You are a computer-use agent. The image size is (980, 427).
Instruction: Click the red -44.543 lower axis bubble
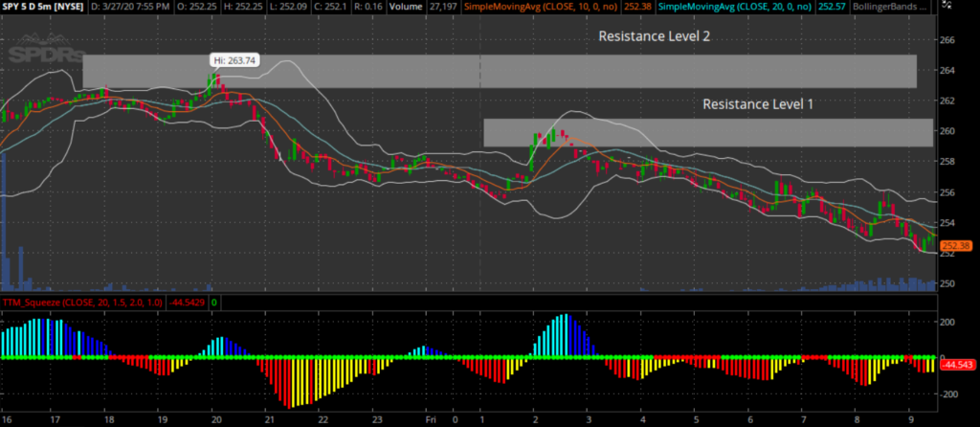tap(957, 365)
